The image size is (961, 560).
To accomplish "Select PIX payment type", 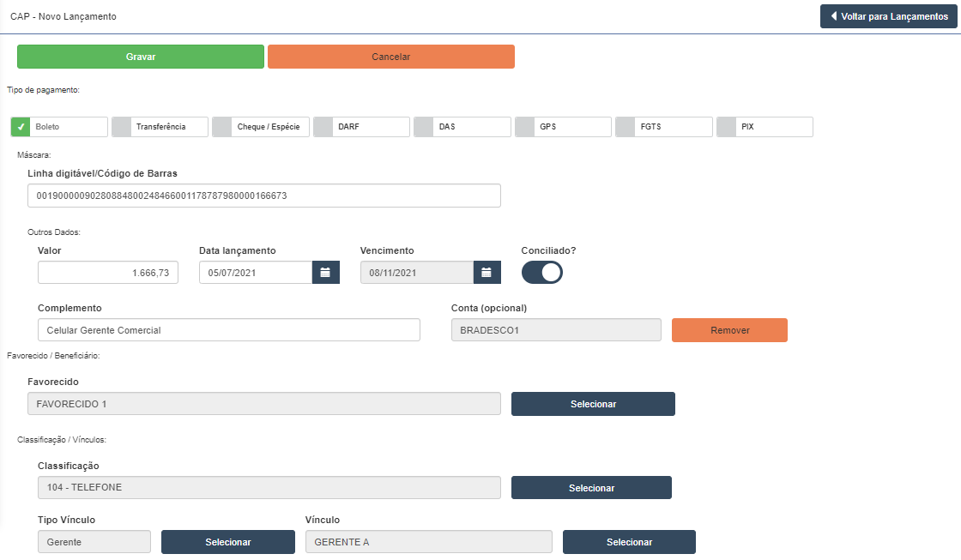I will coord(765,127).
